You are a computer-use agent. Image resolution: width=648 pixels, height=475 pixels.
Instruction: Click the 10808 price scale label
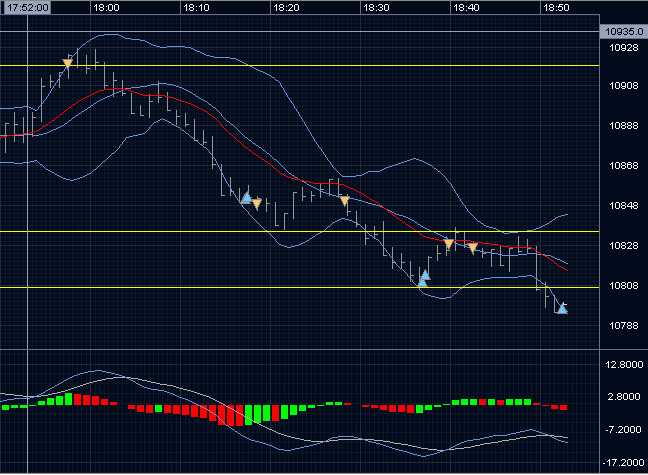[623, 286]
